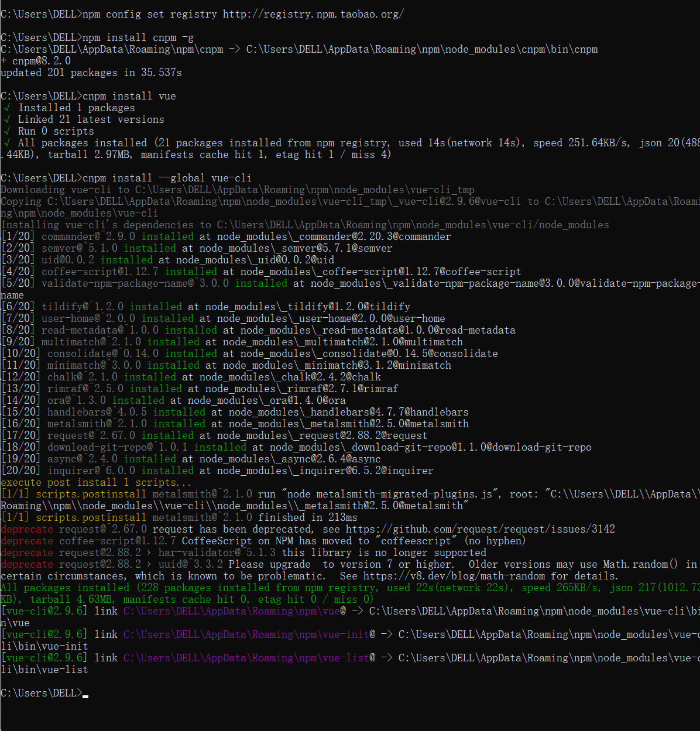Click the [17/20] request@~2.67.0 installed line
Screen dimensions: 700x731
pos(214,435)
